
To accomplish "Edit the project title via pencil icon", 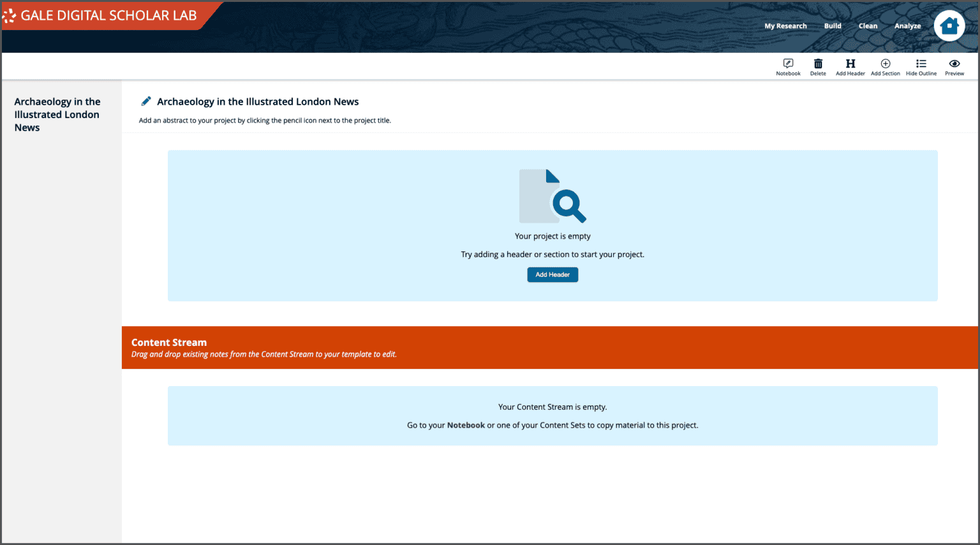I will pyautogui.click(x=145, y=101).
